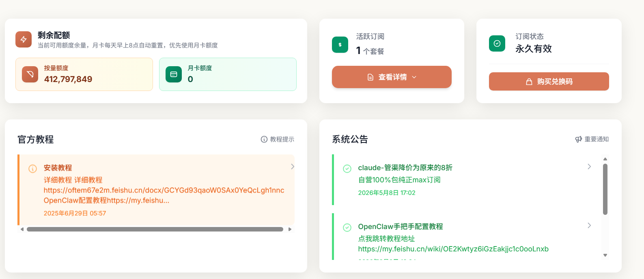Expand the claude-管渠降价 announcement chevron
The image size is (644, 279).
[x=589, y=167]
